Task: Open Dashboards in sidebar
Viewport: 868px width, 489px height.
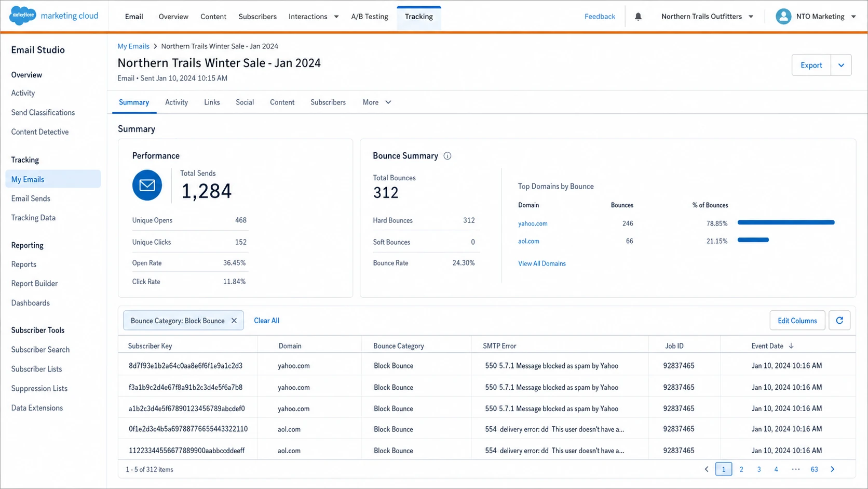Action: click(x=31, y=303)
